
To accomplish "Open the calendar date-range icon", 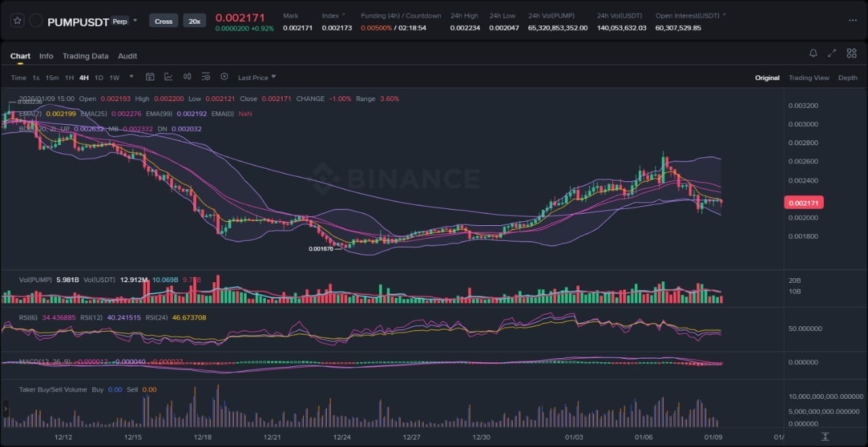I will click(x=150, y=77).
